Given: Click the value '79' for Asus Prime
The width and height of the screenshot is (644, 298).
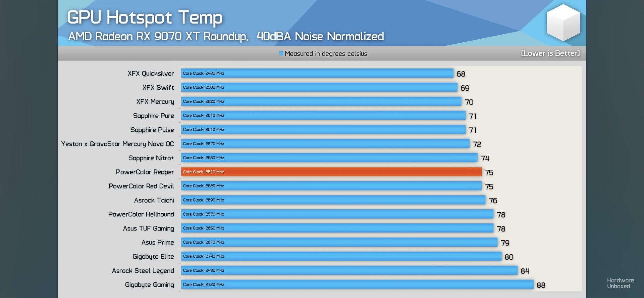Looking at the screenshot, I should coord(505,243).
